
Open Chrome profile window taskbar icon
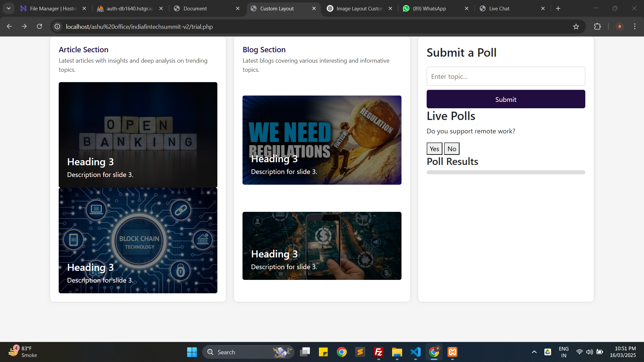tap(434, 352)
